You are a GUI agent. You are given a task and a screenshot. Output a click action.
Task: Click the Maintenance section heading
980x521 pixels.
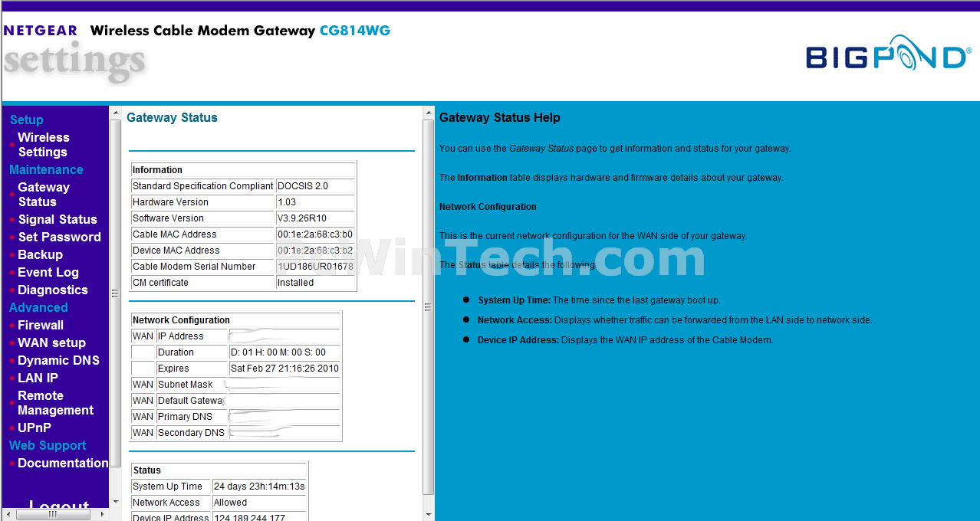(46, 170)
